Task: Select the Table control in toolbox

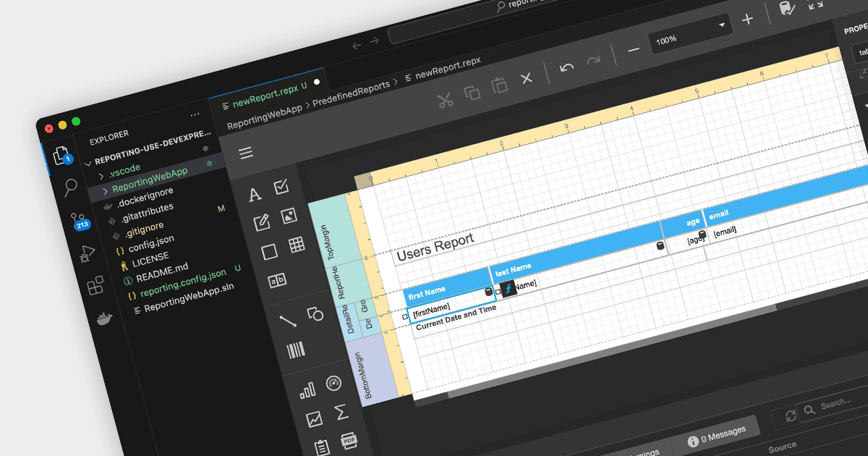Action: [297, 245]
